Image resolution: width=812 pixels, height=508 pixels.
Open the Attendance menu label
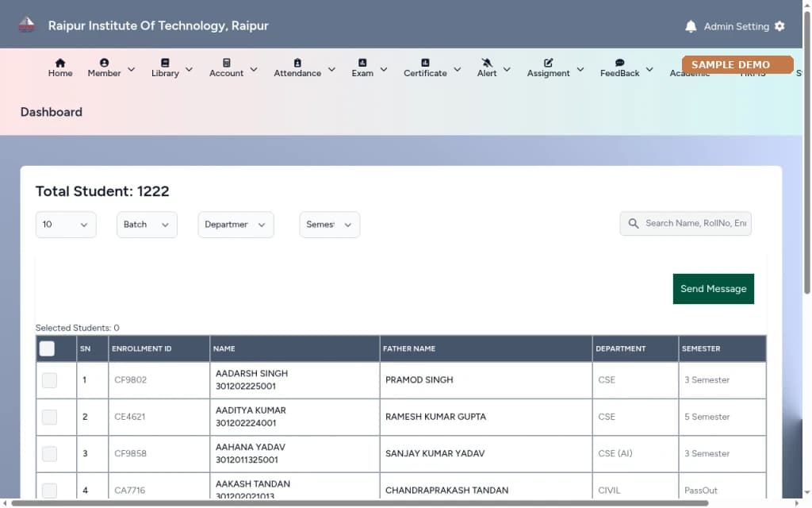pyautogui.click(x=297, y=74)
